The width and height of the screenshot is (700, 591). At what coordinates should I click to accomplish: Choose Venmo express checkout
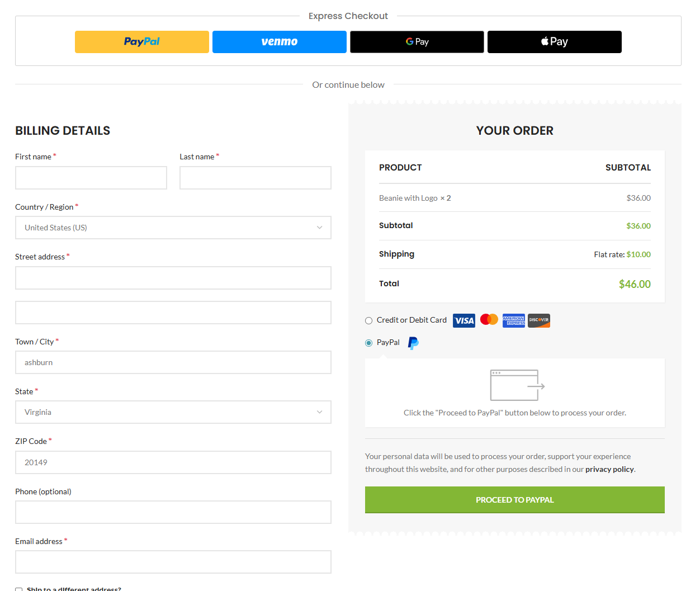[279, 42]
